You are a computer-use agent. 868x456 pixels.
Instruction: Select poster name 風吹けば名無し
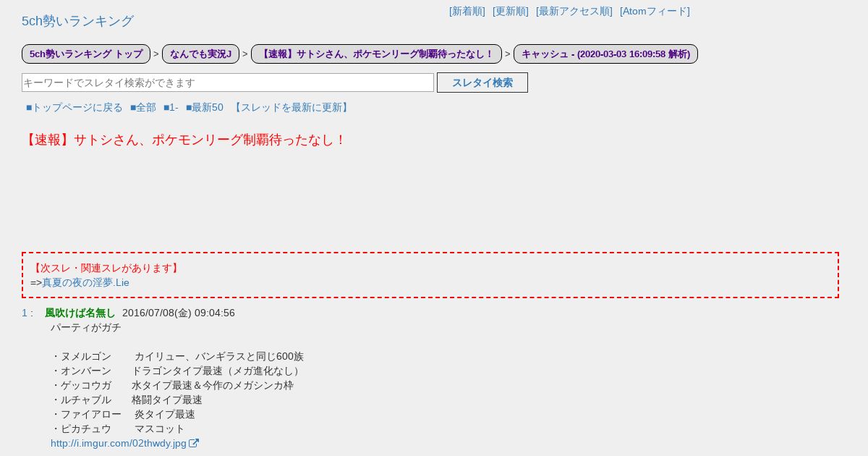(x=80, y=313)
